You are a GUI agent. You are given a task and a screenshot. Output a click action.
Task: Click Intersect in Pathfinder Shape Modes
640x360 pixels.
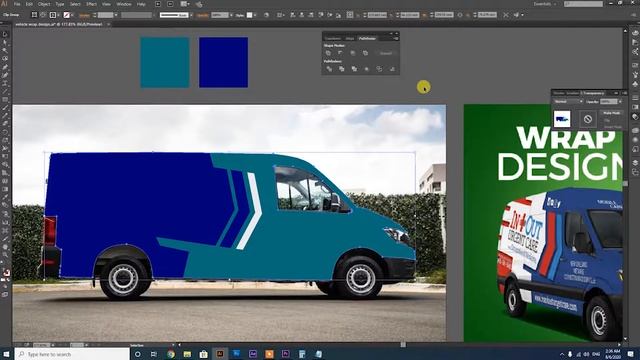click(x=353, y=53)
